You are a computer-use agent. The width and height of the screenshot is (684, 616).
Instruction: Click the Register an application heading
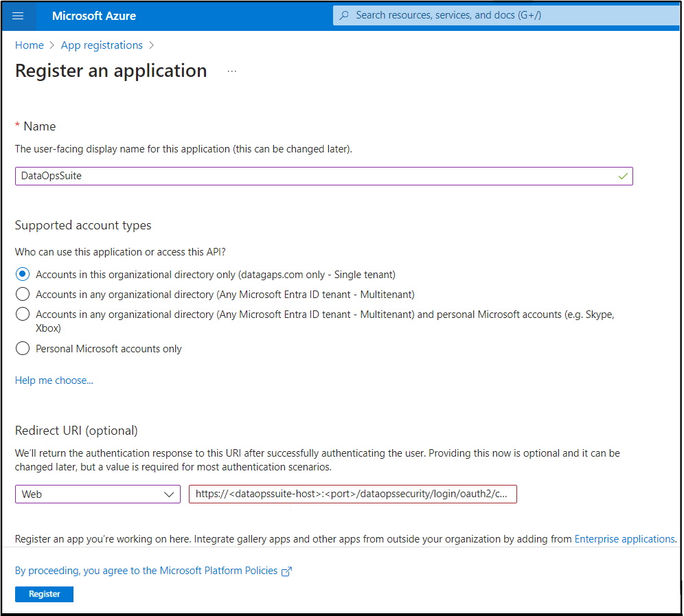pos(111,71)
